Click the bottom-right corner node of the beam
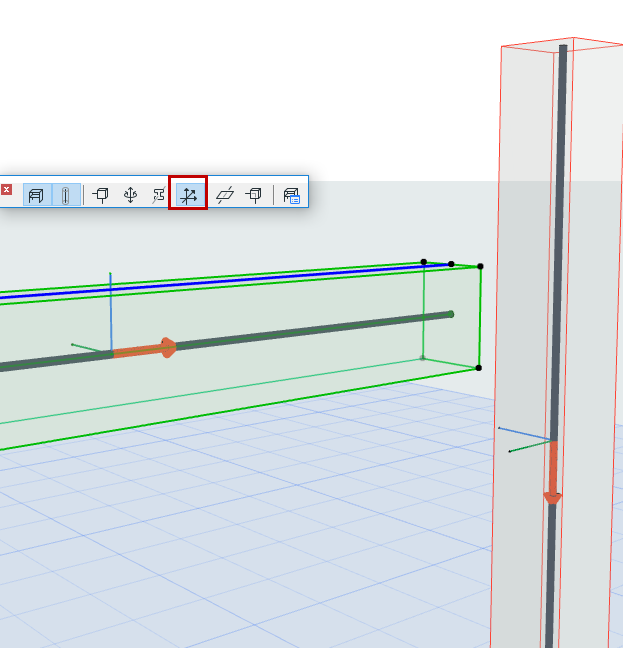The image size is (623, 648). pyautogui.click(x=479, y=368)
